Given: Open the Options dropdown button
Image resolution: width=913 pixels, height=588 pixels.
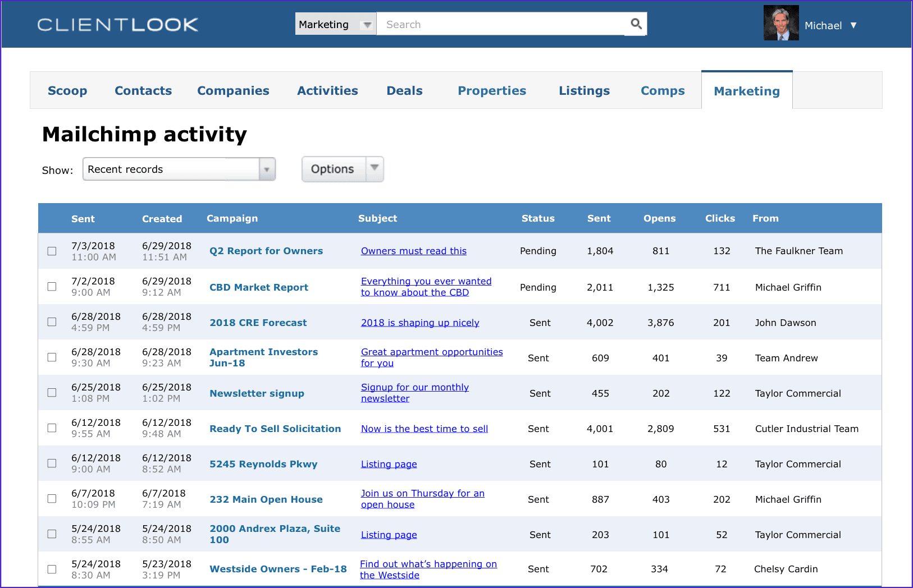Looking at the screenshot, I should [x=343, y=169].
